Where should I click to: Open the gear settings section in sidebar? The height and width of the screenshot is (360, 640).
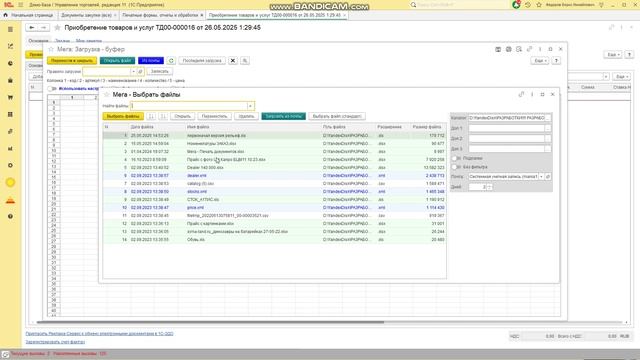(10, 165)
